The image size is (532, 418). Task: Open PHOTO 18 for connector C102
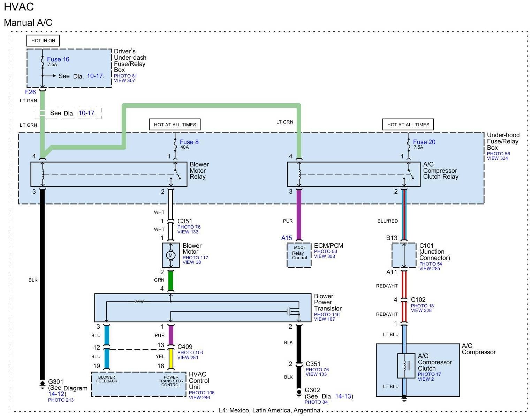pos(422,306)
